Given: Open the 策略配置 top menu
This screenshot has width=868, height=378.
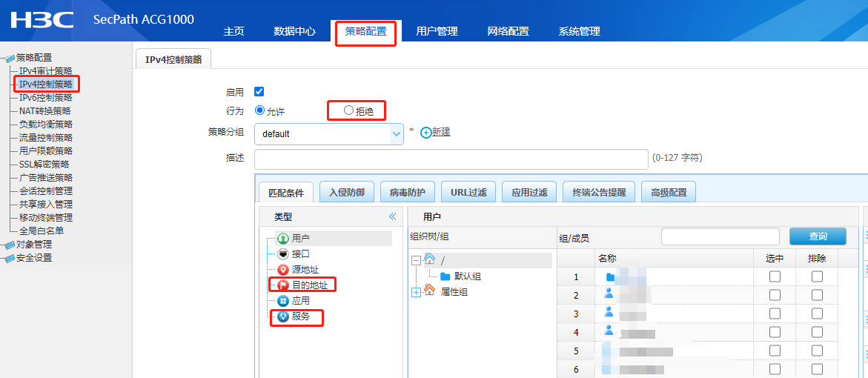Looking at the screenshot, I should coord(365,32).
